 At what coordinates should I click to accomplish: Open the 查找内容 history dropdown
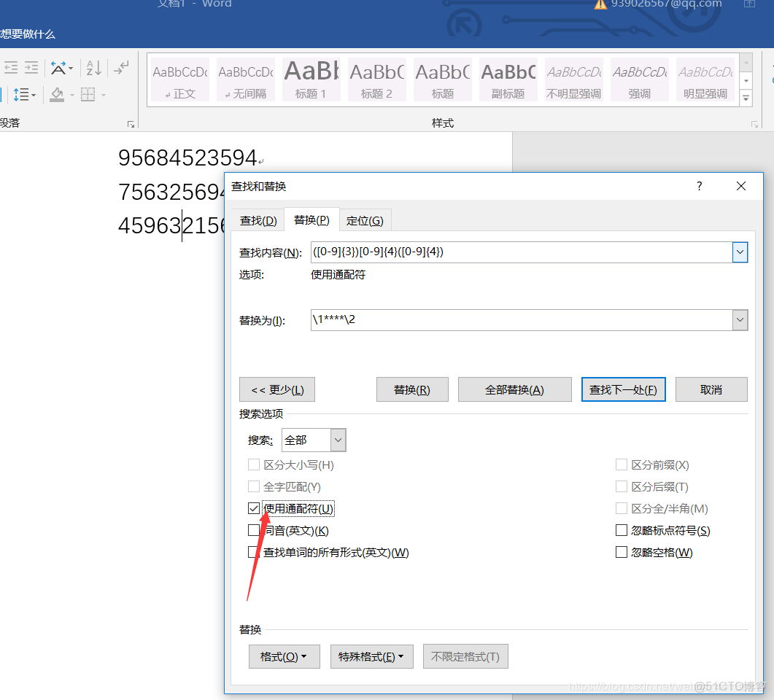point(740,252)
